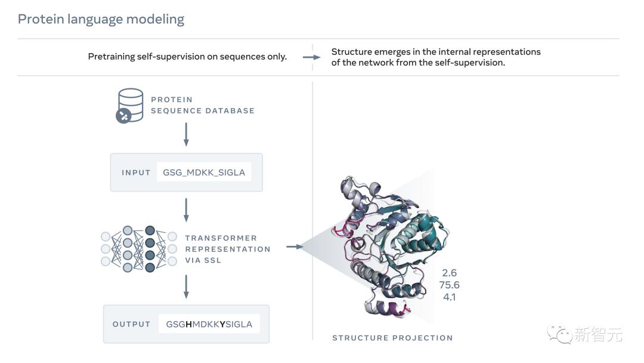Click the Transformer Representation via SSL label
This screenshot has width=644, height=363.
[x=227, y=249]
